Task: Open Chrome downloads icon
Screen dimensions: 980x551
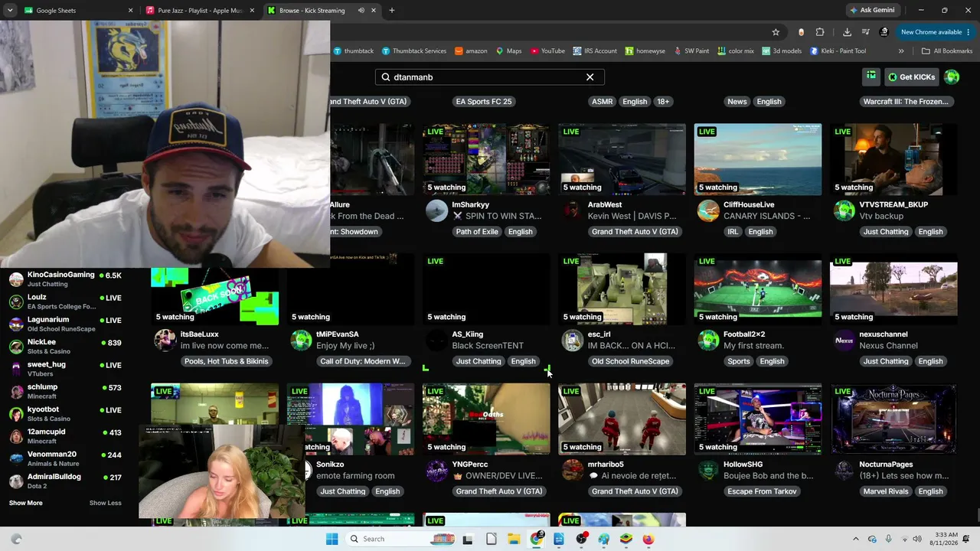Action: point(847,32)
